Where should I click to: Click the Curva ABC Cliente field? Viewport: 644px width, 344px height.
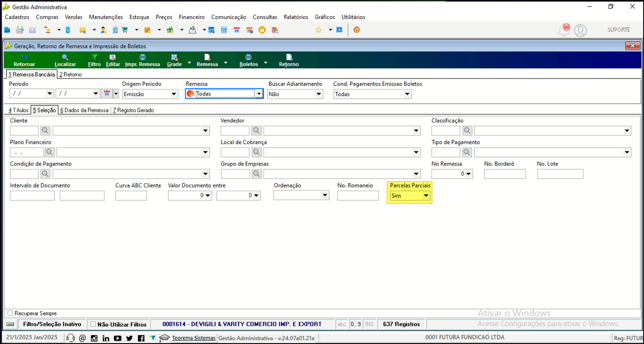131,196
